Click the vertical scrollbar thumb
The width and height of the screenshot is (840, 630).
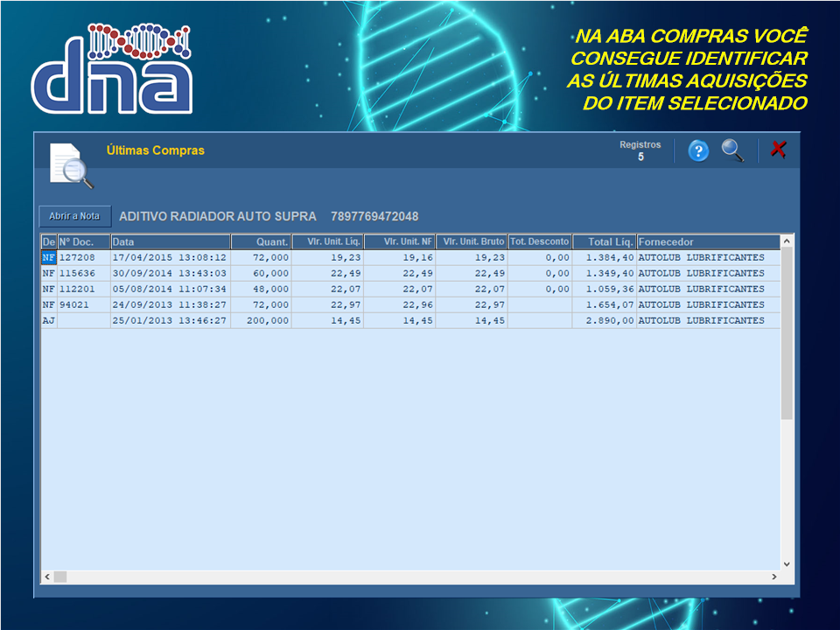click(x=787, y=333)
